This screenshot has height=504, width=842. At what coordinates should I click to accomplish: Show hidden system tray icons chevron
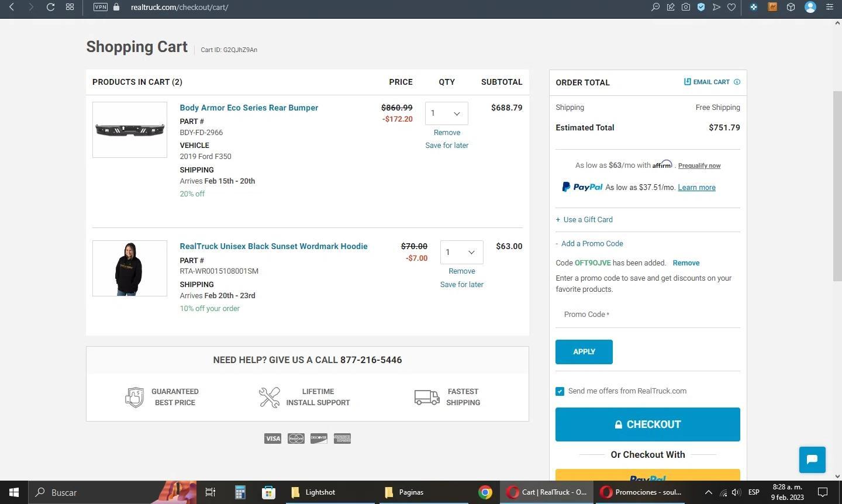point(708,492)
